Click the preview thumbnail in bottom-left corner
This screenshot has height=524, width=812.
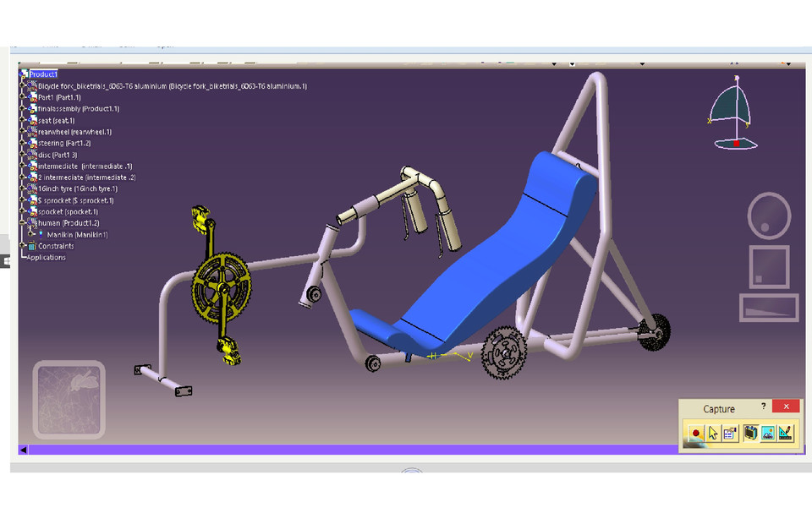click(x=68, y=397)
